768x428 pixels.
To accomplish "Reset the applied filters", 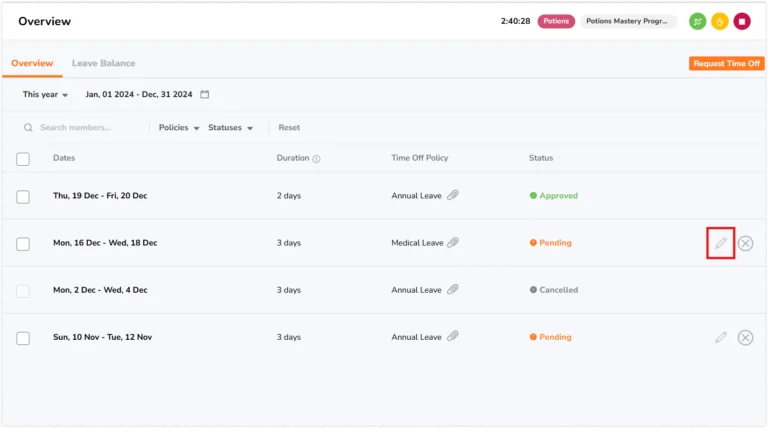I will [x=289, y=128].
